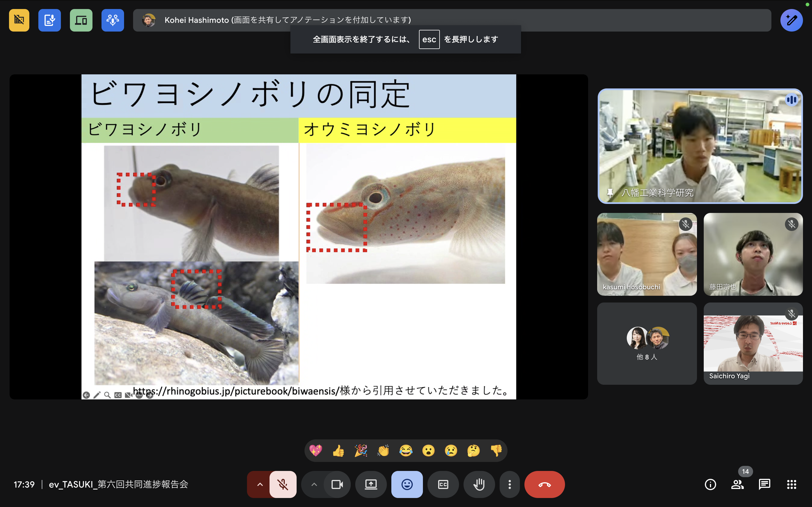Open more options three-dot menu

[x=509, y=484]
